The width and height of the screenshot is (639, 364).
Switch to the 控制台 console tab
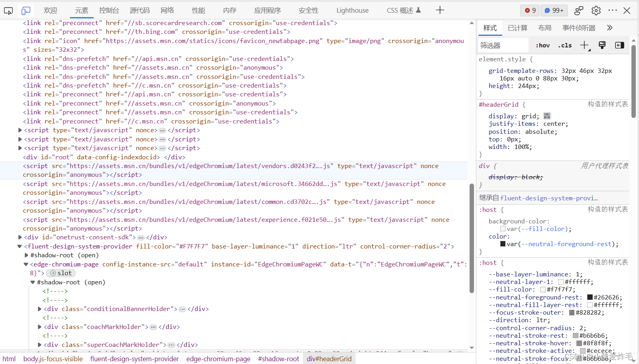(x=109, y=11)
